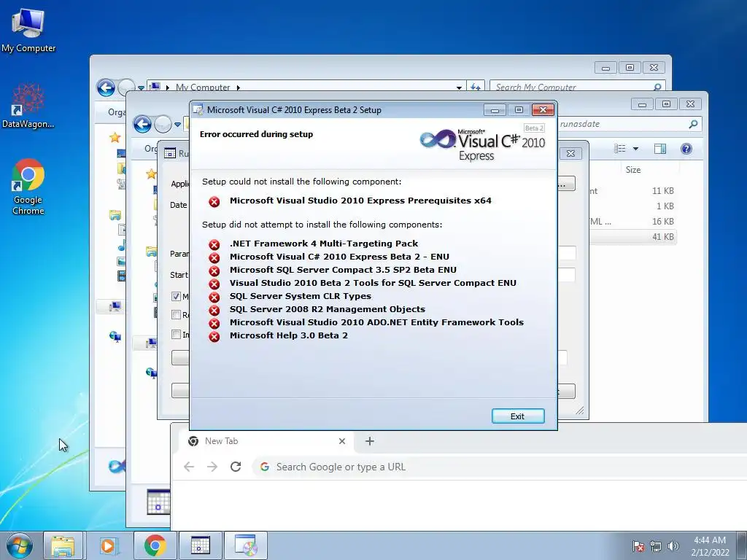Toggle the checked checkbox in RunAsDate

tap(176, 296)
